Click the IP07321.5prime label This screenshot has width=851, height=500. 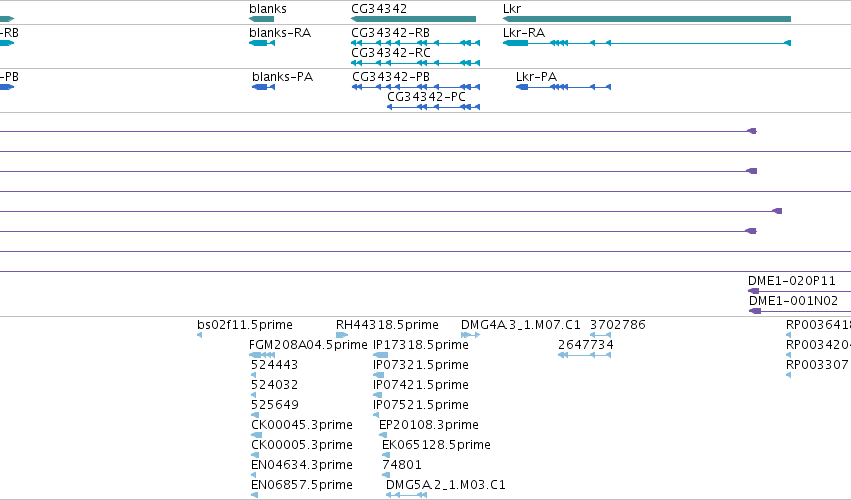point(421,365)
